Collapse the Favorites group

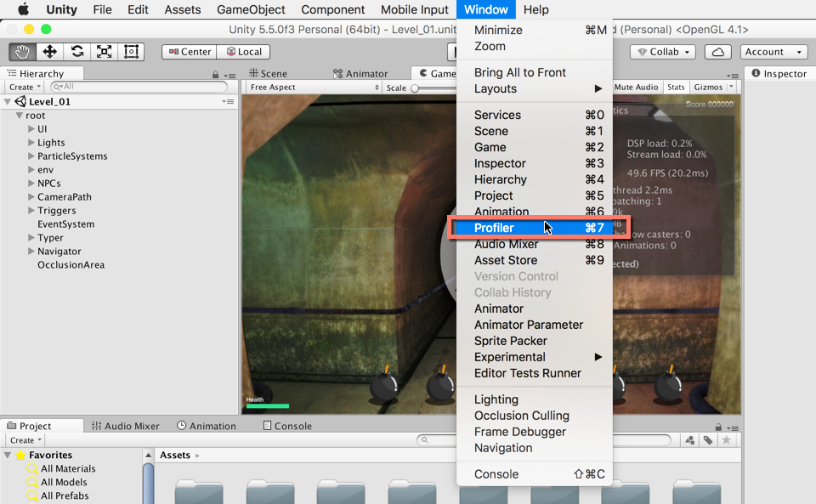click(8, 455)
